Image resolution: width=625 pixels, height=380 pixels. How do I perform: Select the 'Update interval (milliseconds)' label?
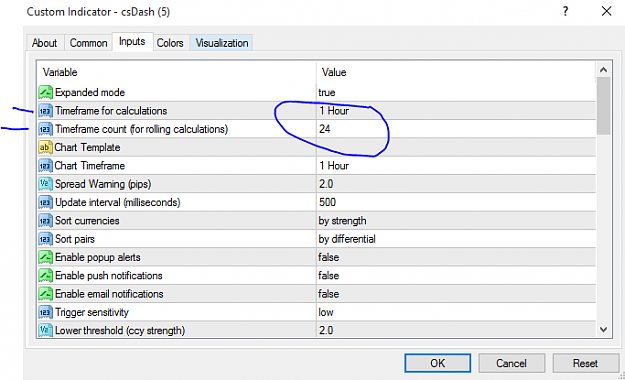[x=118, y=202]
